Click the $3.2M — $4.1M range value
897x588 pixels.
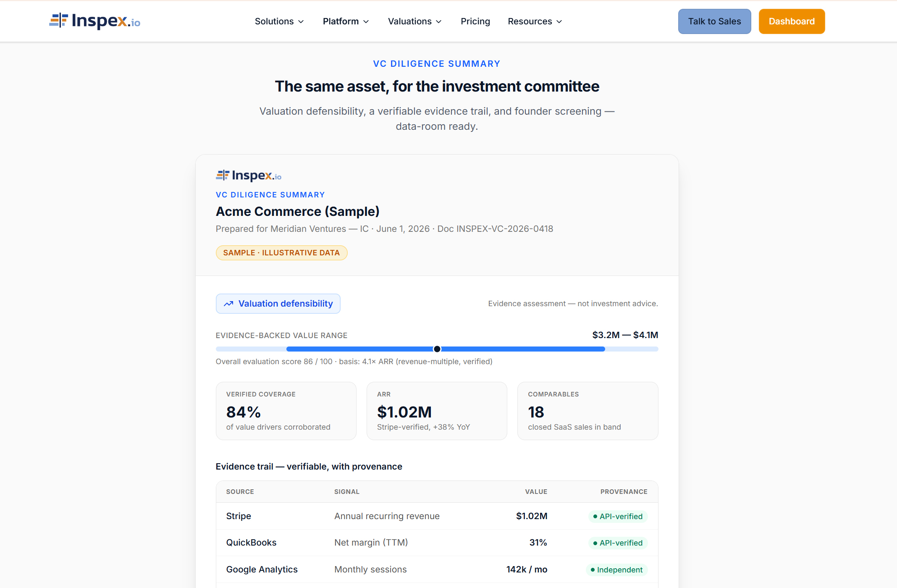(x=625, y=335)
